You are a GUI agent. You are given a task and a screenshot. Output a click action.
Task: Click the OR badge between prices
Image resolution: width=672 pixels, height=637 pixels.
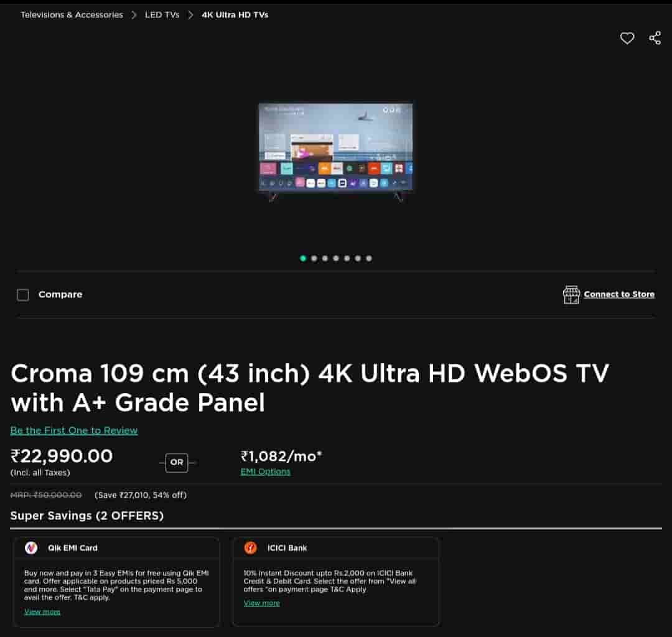coord(177,463)
